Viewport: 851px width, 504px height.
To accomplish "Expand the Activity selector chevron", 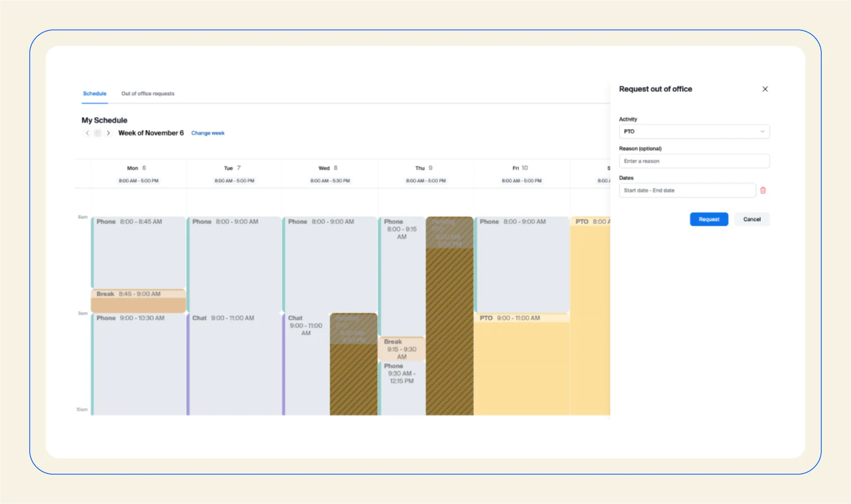I will click(762, 131).
